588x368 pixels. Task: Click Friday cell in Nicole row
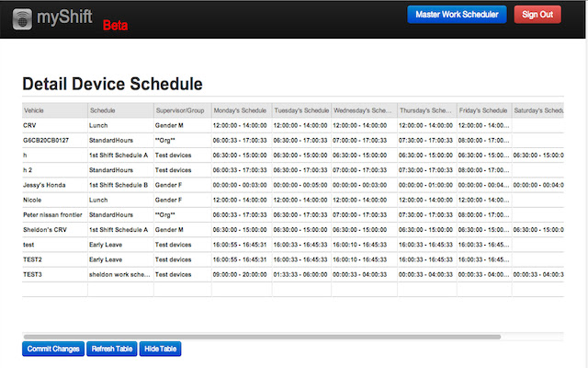tap(484, 200)
